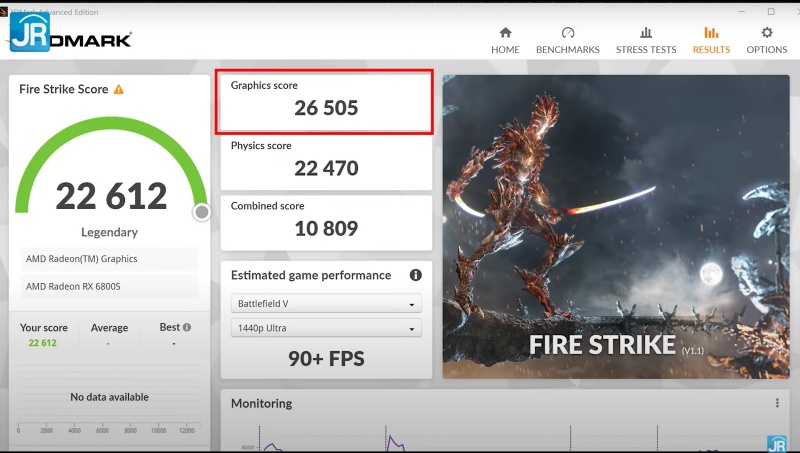Click the stress tests bar chart icon

[646, 33]
